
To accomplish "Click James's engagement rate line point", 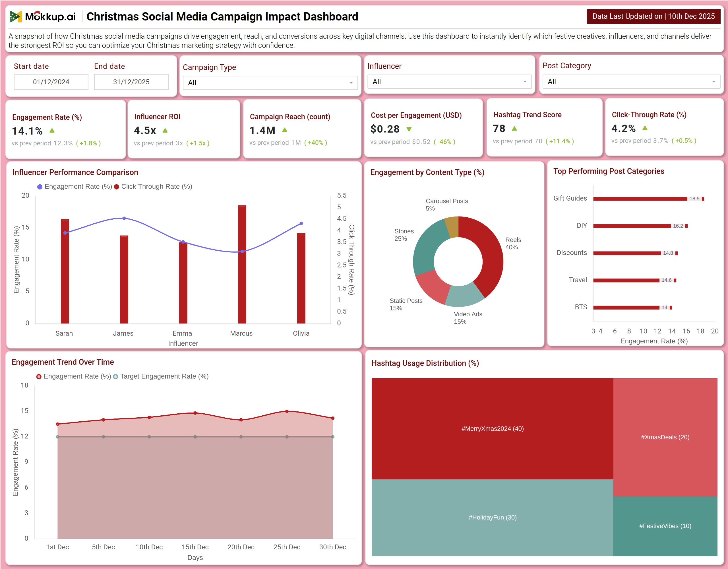I will [124, 218].
